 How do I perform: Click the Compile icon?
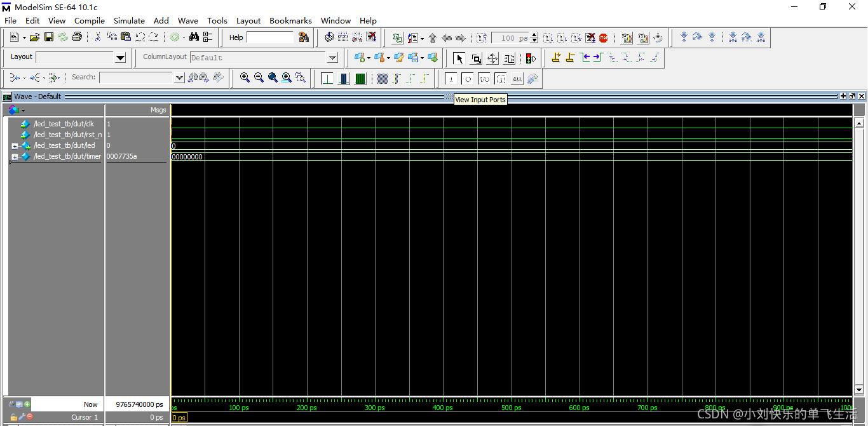click(x=329, y=37)
